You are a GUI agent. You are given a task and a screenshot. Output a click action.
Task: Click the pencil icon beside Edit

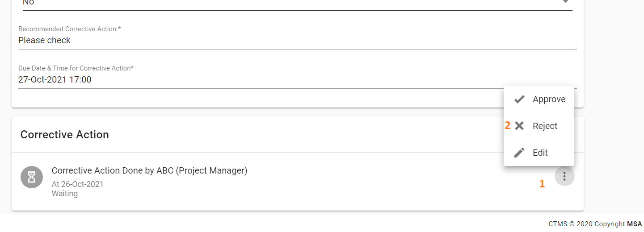coord(519,153)
